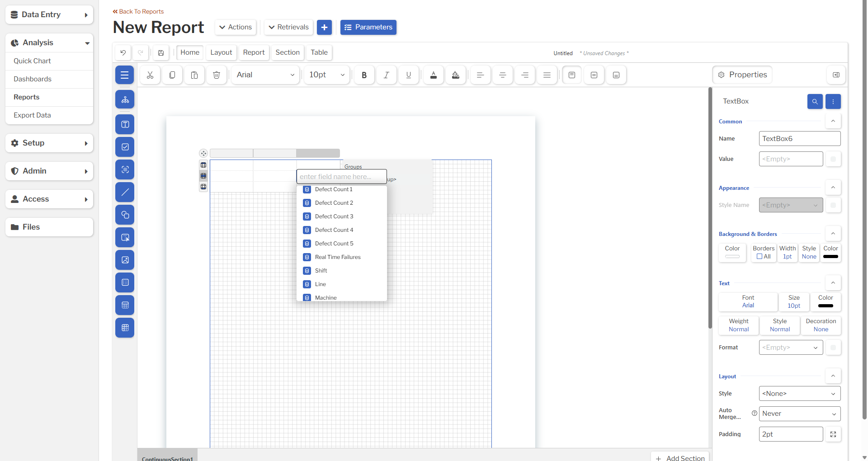Click the Parameters button
The width and height of the screenshot is (868, 461).
(x=368, y=27)
